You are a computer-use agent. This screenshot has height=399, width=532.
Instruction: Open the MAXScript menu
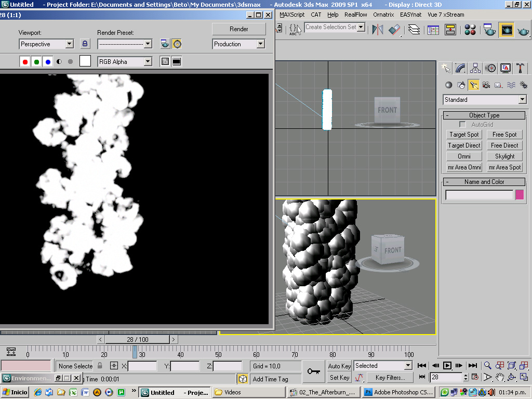click(x=292, y=15)
